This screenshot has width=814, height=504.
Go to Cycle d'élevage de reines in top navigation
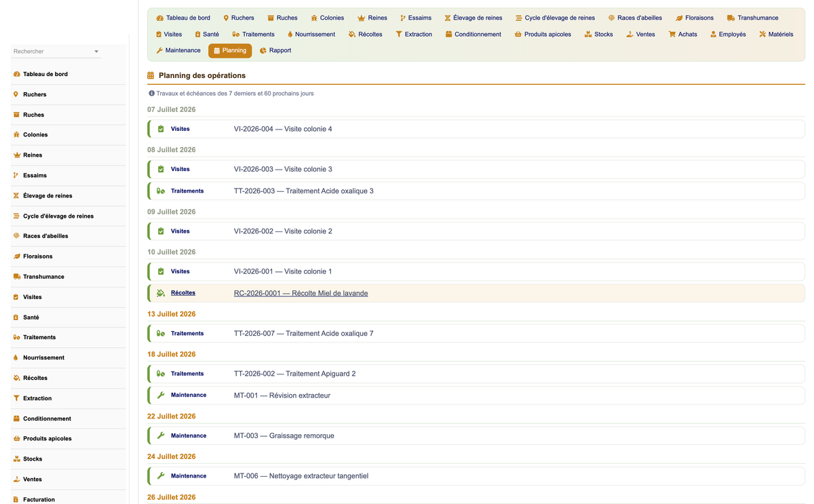click(556, 18)
